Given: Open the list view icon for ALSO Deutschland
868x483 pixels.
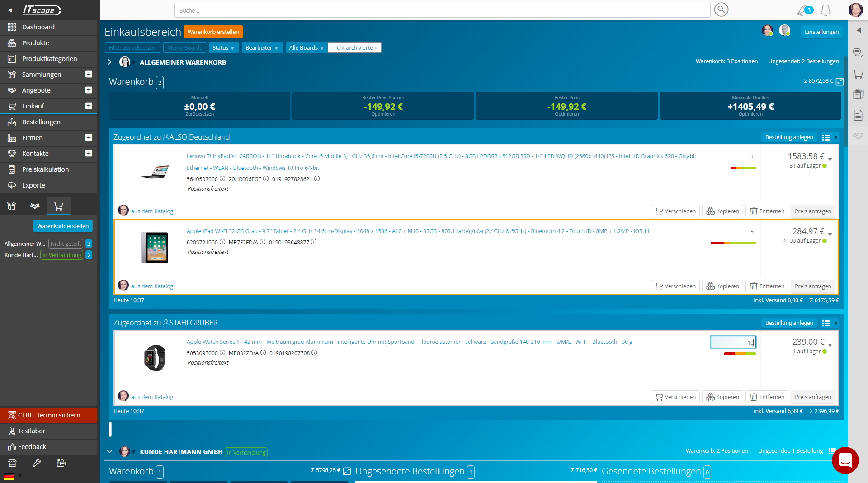Looking at the screenshot, I should click(x=826, y=137).
